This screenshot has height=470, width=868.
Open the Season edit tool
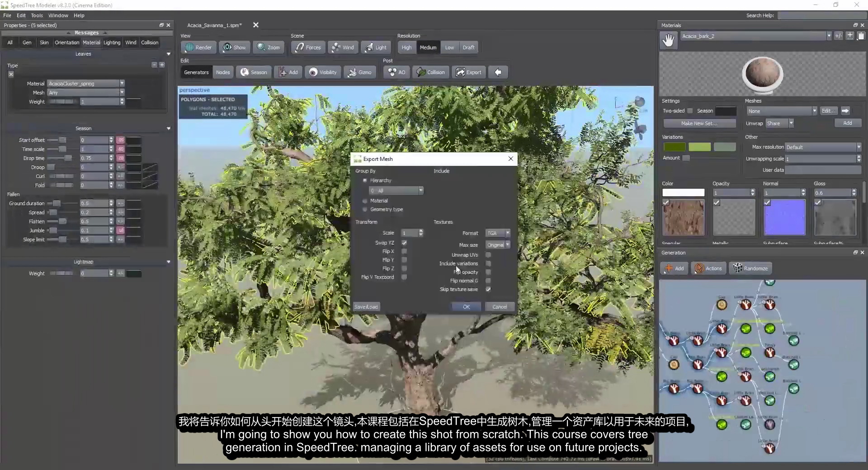(254, 72)
